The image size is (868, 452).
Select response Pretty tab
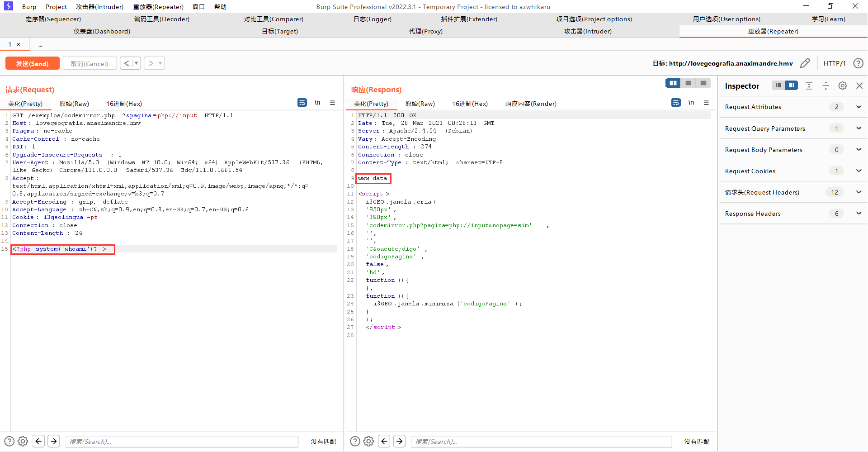point(371,104)
